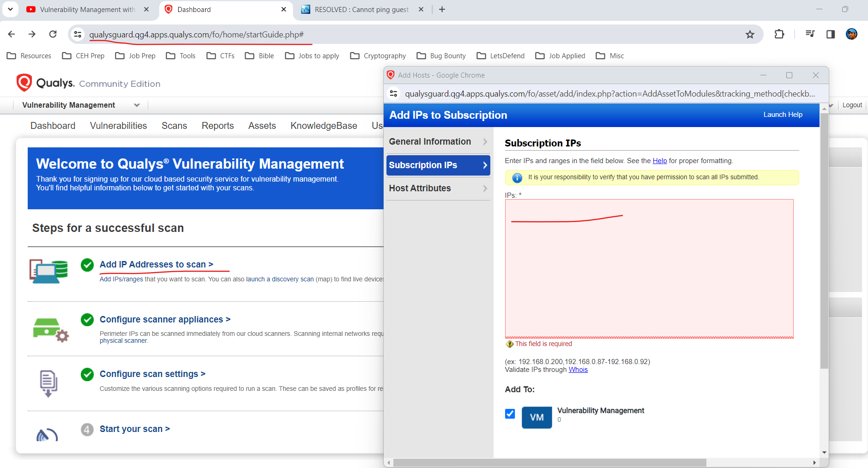Click the VM module icon
This screenshot has height=468, width=868.
pos(536,417)
